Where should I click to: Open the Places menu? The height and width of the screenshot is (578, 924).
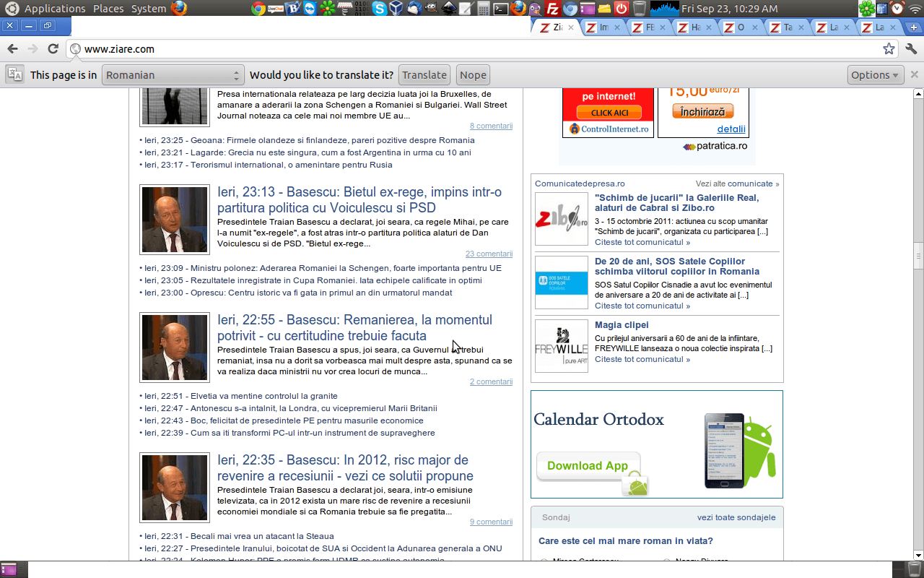click(108, 9)
